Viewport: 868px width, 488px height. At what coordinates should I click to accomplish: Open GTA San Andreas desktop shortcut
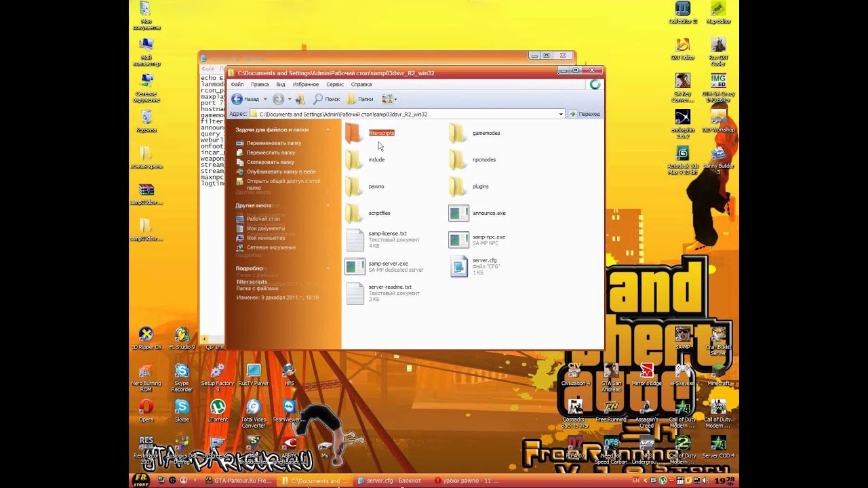pyautogui.click(x=611, y=377)
